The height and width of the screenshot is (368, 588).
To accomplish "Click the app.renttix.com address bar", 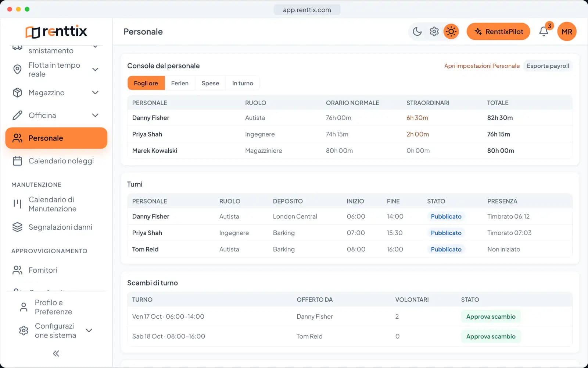I will pyautogui.click(x=307, y=10).
